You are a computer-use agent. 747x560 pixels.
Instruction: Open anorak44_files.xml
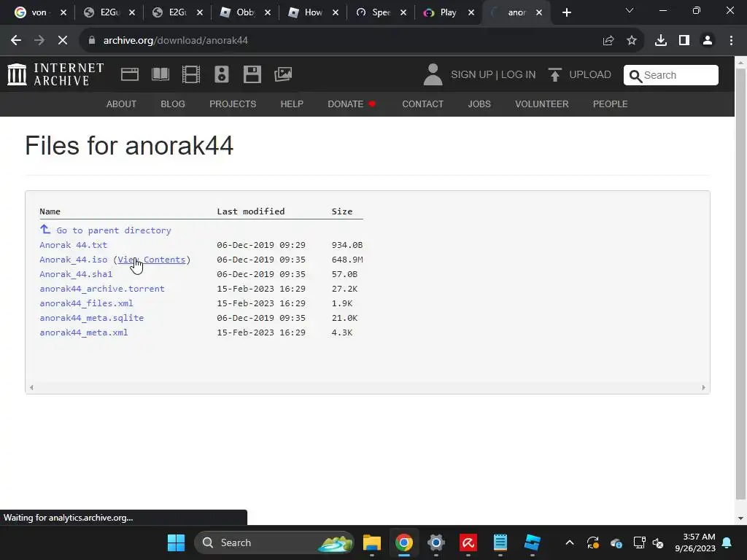tap(86, 303)
